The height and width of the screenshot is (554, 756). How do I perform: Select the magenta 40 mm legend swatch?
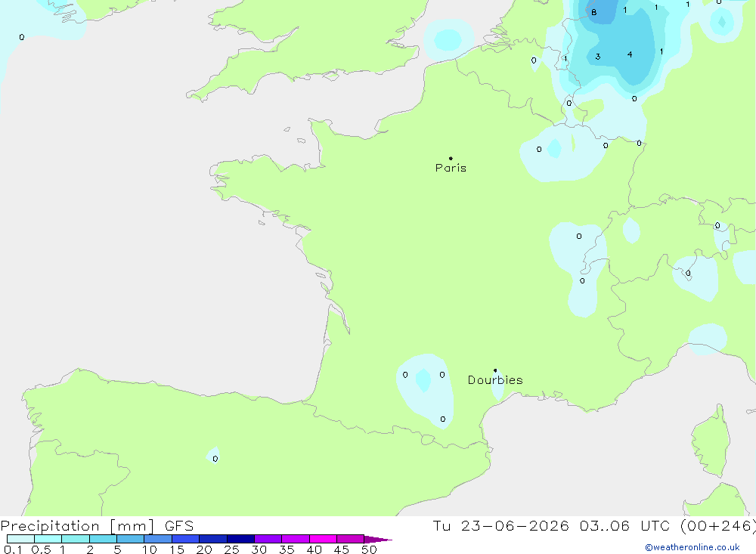pos(323,539)
